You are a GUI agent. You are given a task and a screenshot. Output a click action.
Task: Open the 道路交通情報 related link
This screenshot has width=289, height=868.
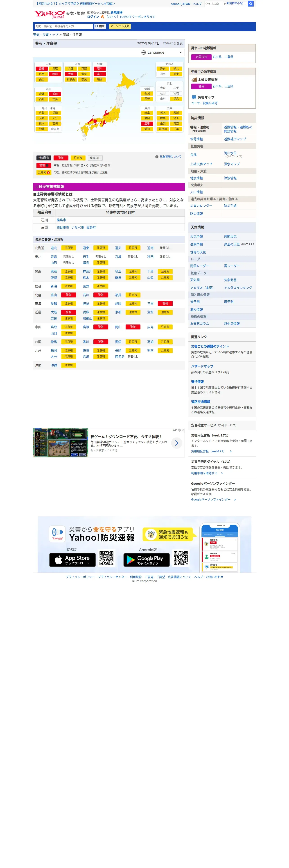click(x=201, y=402)
